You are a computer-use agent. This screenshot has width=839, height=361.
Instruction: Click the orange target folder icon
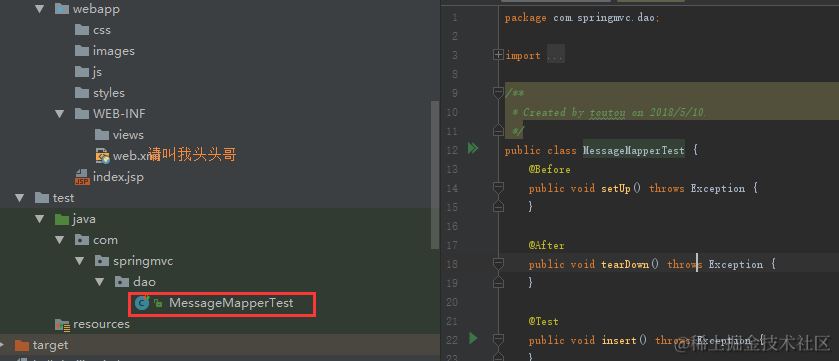(22, 345)
